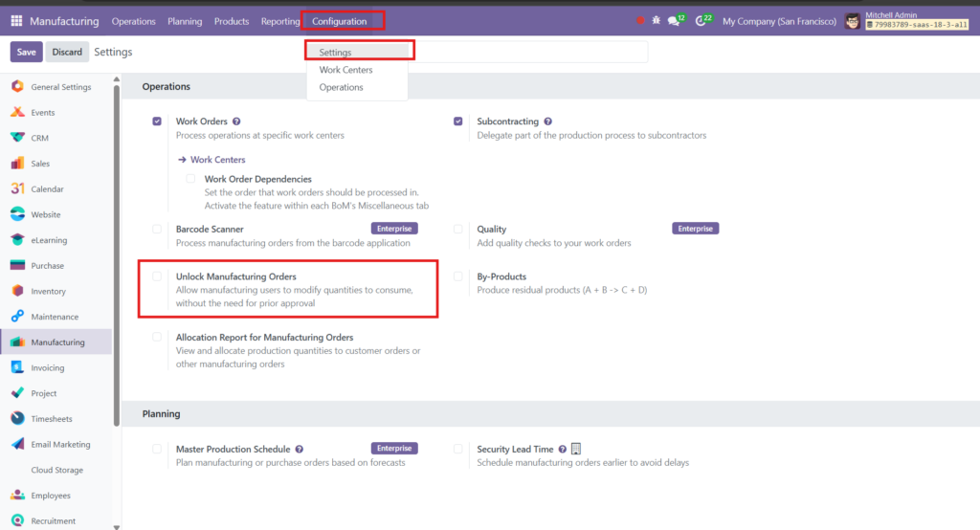The width and height of the screenshot is (980, 530).
Task: Click company building icon beside Security Lead Time
Action: pos(576,449)
